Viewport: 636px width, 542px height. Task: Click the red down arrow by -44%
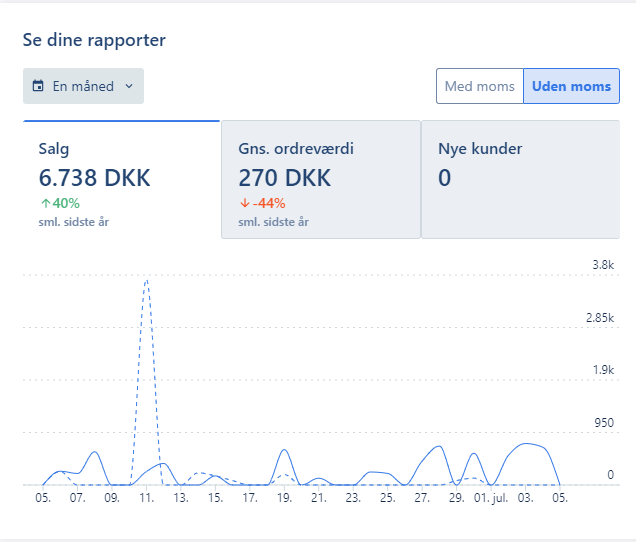tap(244, 203)
